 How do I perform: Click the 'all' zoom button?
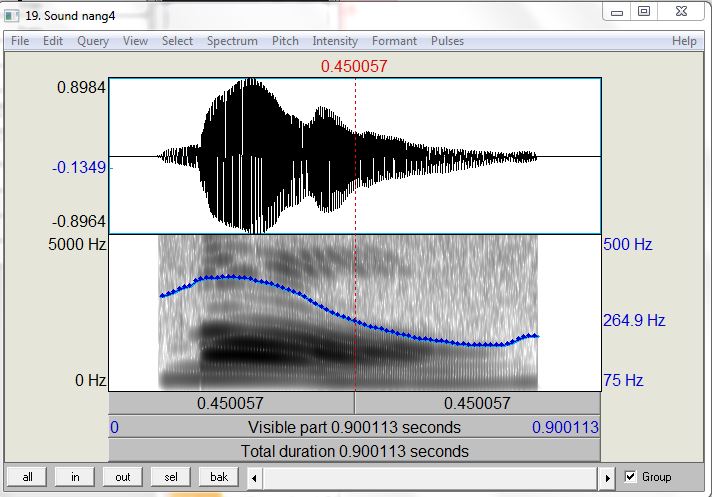[x=27, y=477]
